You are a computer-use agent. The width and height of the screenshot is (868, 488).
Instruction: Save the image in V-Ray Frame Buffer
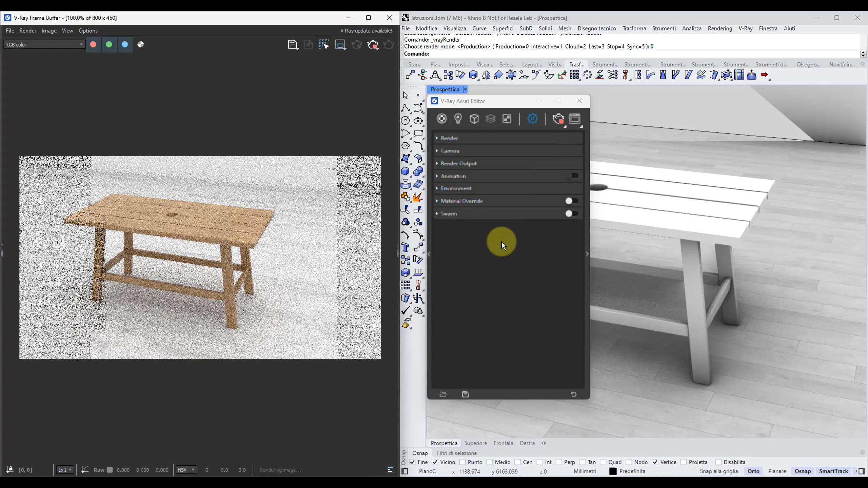[293, 44]
